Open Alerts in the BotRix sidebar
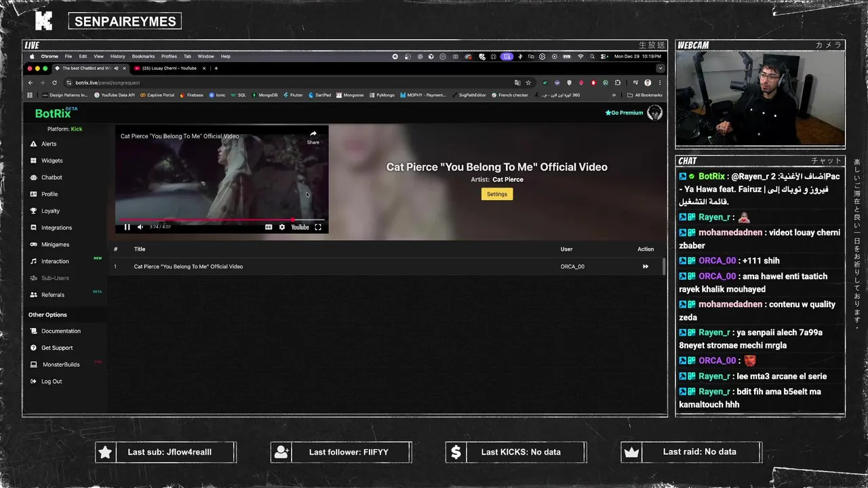Viewport: 868px width, 488px height. click(49, 144)
